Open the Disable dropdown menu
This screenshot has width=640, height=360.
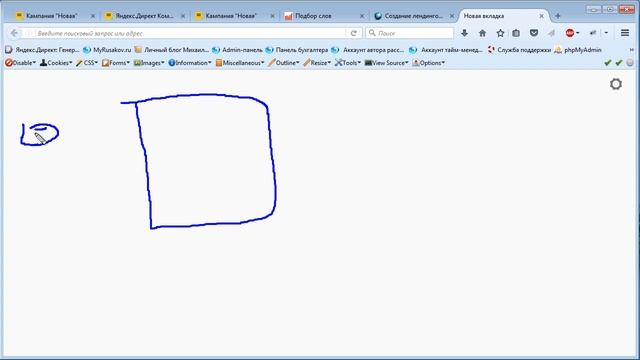(x=20, y=63)
